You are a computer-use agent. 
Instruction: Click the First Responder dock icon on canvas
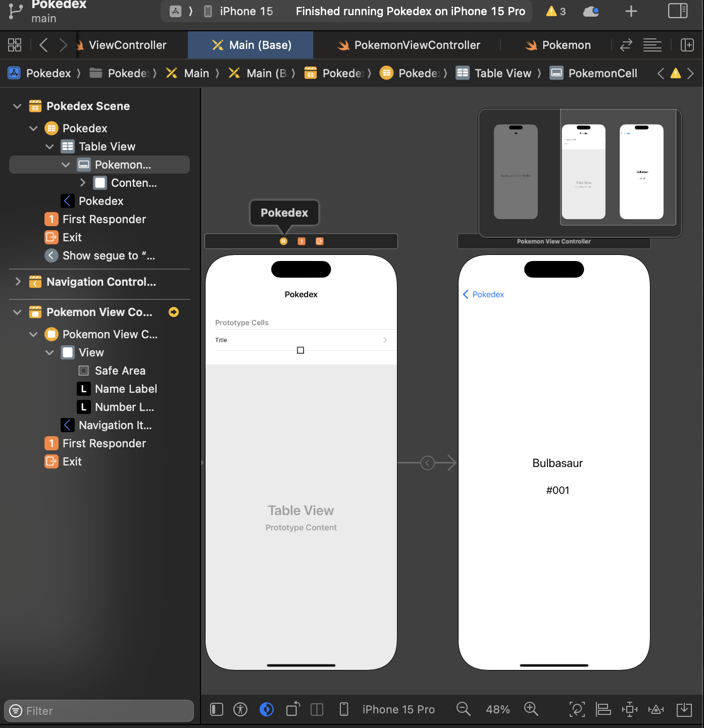point(301,241)
